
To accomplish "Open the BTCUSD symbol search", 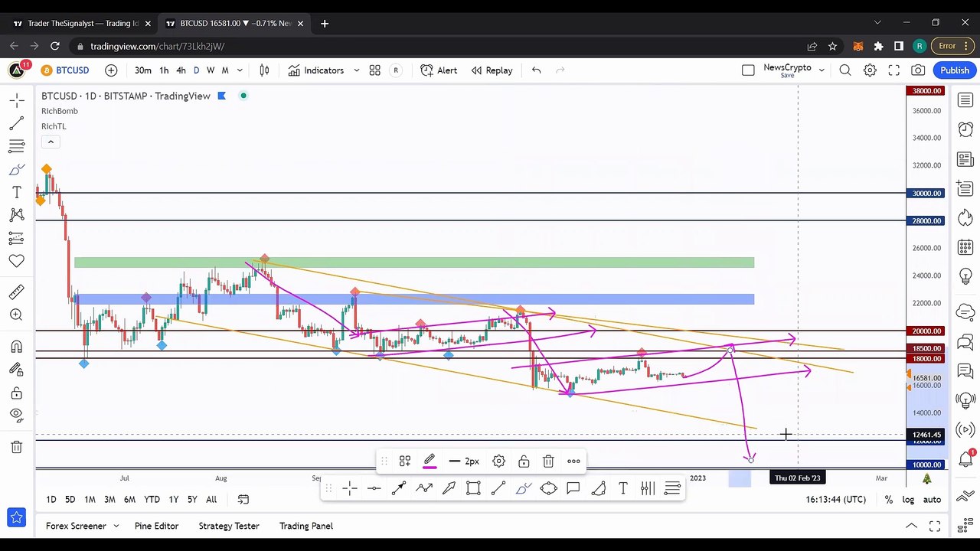I will point(65,70).
